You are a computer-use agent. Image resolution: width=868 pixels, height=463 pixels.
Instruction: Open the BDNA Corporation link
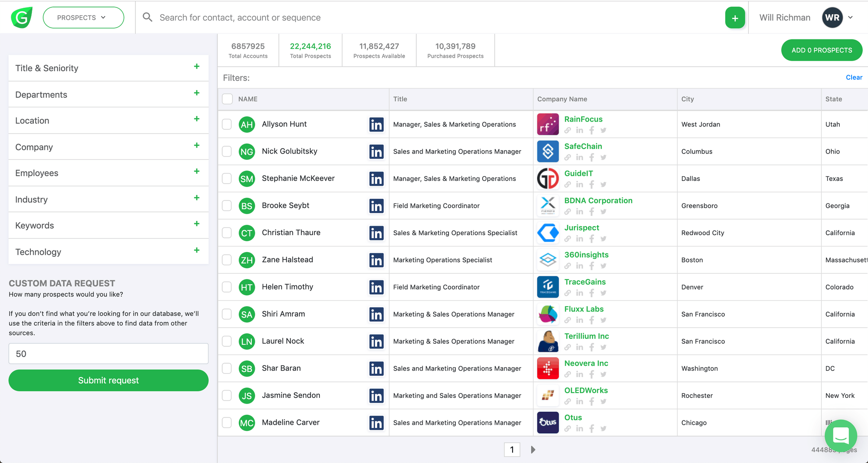(x=598, y=200)
